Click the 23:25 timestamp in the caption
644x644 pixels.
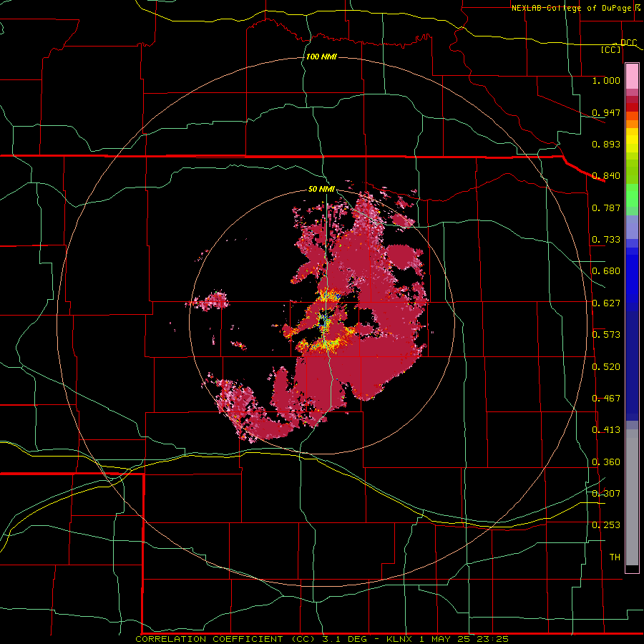coord(492,639)
